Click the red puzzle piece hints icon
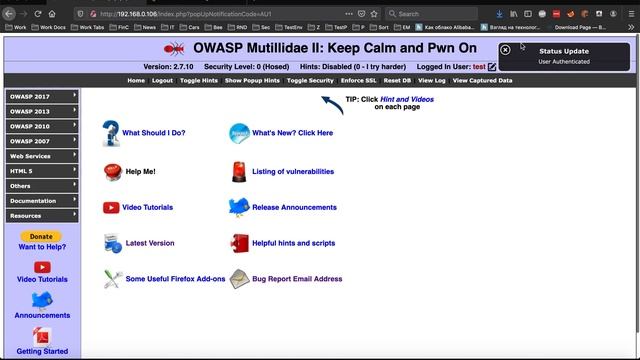 240,243
